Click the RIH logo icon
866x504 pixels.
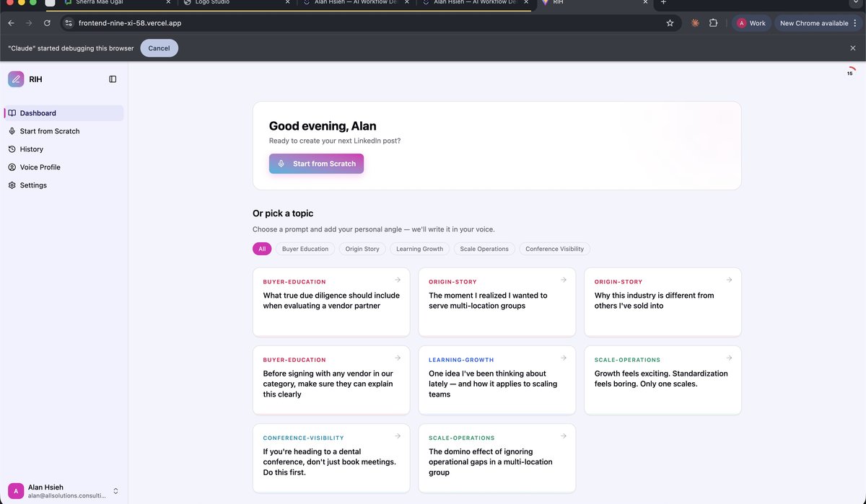tap(15, 78)
